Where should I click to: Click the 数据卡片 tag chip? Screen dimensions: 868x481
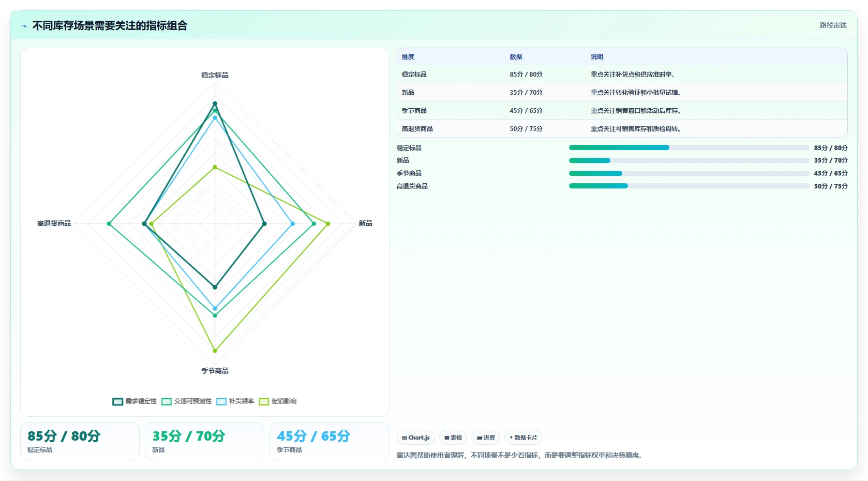(523, 438)
